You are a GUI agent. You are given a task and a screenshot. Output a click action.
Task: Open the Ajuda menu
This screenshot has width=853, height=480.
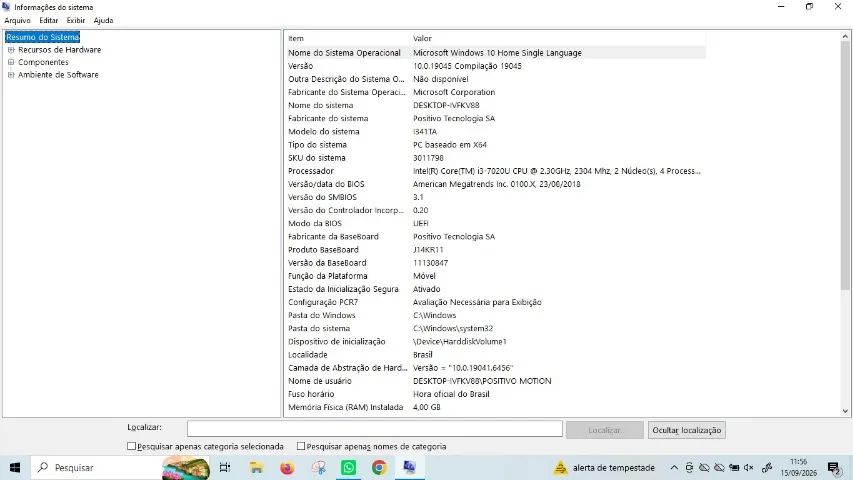pos(103,20)
